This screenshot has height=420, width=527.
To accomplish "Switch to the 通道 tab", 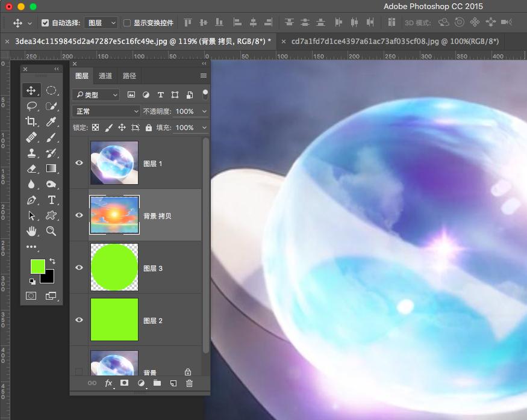I will click(x=105, y=76).
